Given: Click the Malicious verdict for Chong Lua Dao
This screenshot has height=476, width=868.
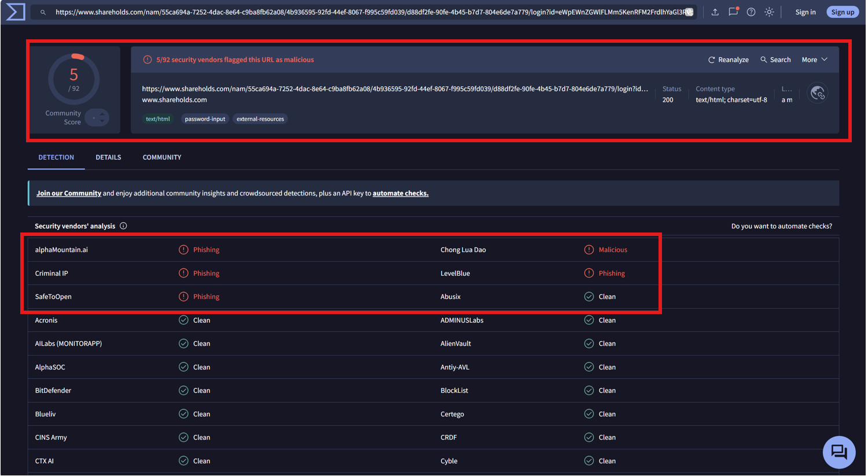Looking at the screenshot, I should coord(613,250).
